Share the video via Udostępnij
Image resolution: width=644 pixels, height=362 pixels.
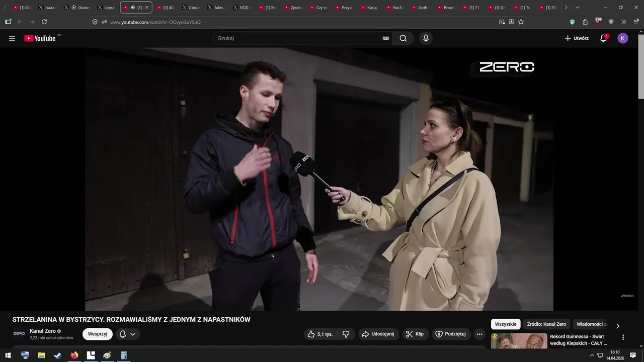(379, 334)
